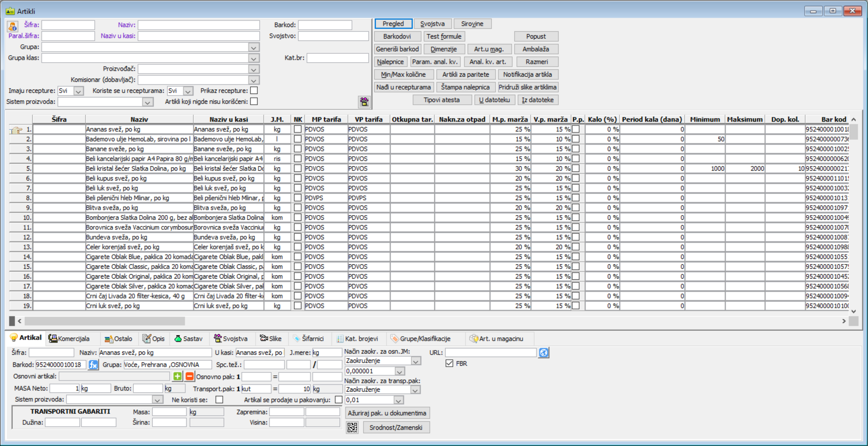
Task: Toggle Artikal se prodaje u pakovanju checkbox
Action: click(x=339, y=399)
